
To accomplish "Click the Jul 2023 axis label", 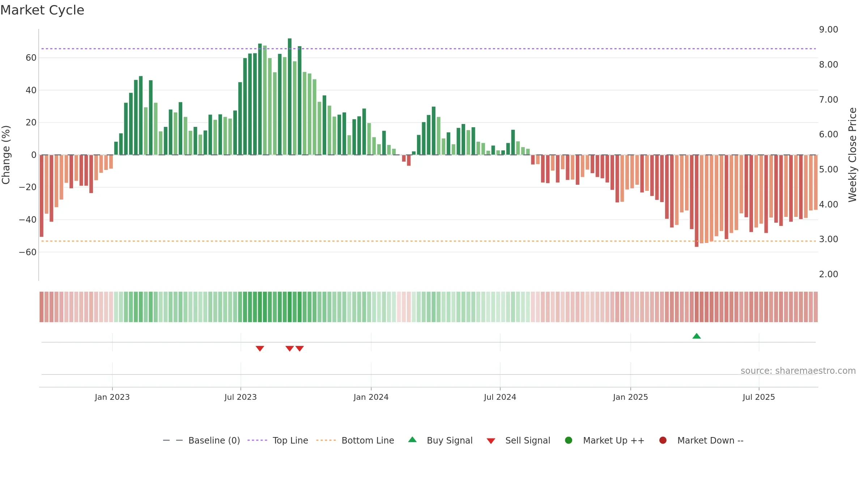I will pyautogui.click(x=241, y=397).
